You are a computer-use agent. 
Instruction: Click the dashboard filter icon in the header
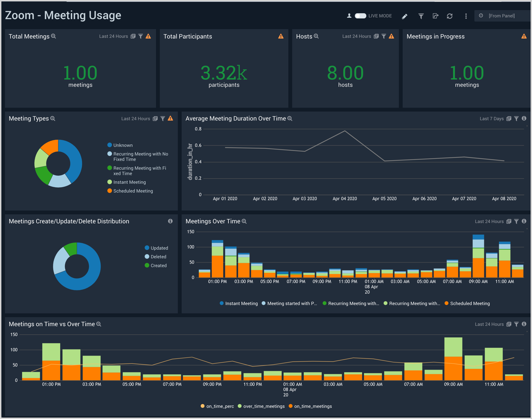pos(421,16)
